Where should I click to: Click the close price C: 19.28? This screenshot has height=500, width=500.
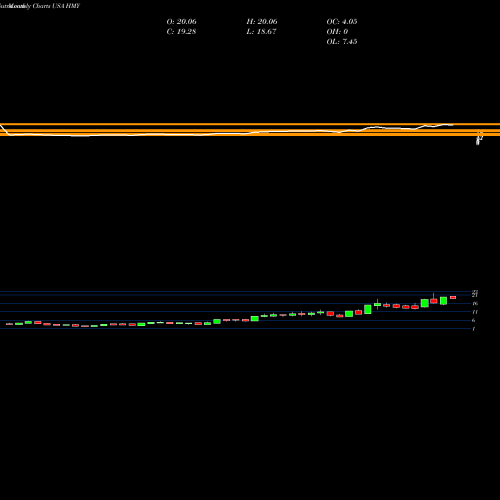[x=181, y=32]
